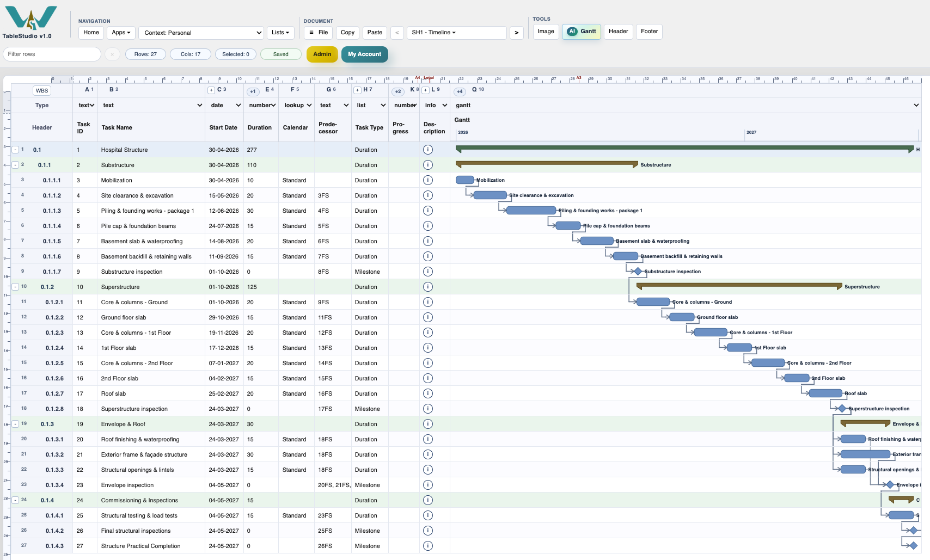Collapse the 0.1.4 Commissioning group

(15, 500)
